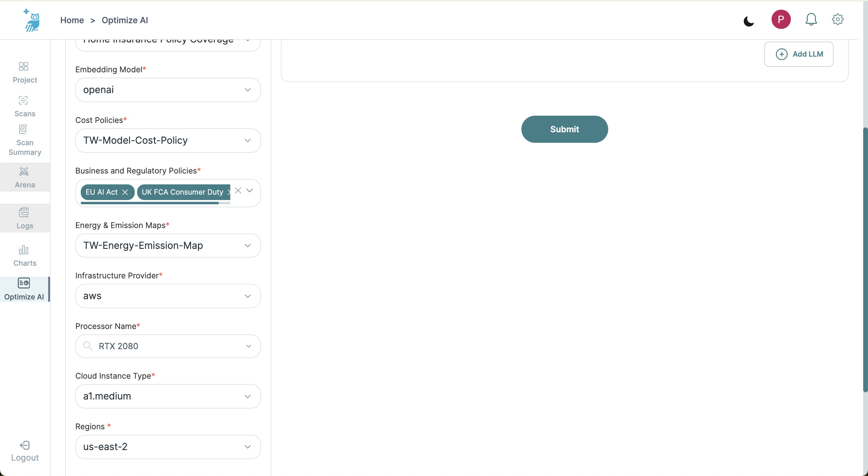Screen dimensions: 868x476
Task: Click the Add LLM button
Action: 799,54
